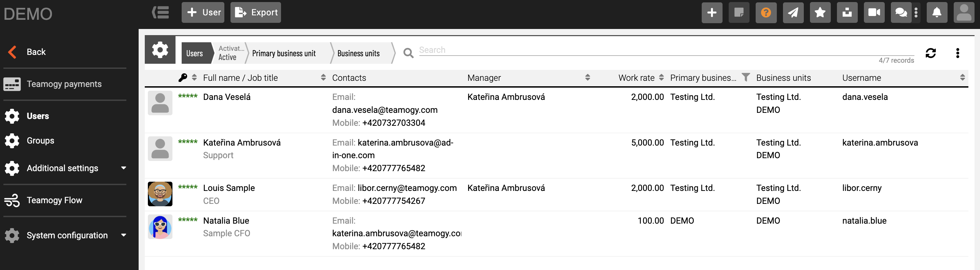Refresh the users list

click(x=930, y=53)
